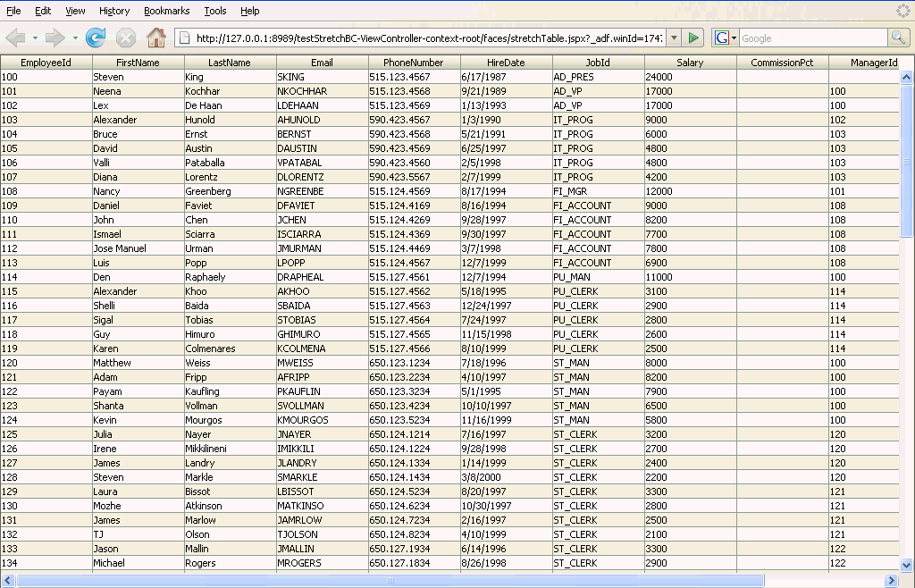Click the vertical scrollbar down arrow
Screen dimensions: 915x588
point(906,565)
